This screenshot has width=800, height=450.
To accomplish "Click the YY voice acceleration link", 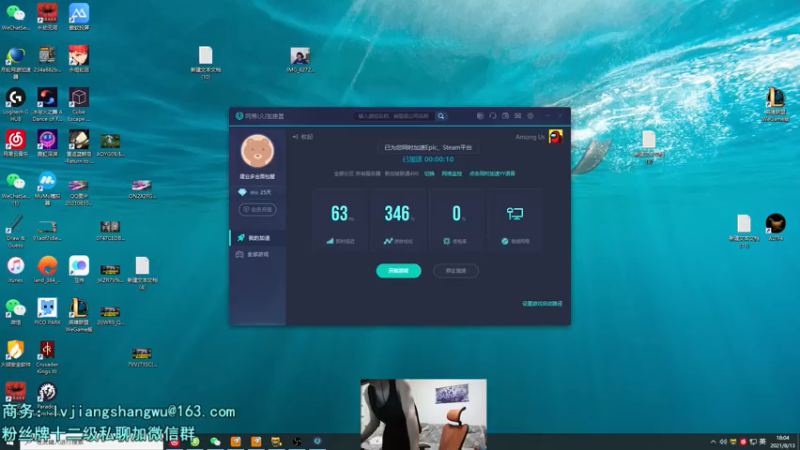I will [492, 173].
